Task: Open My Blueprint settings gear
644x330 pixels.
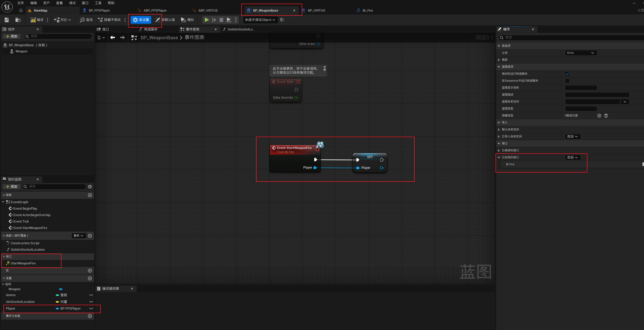Action: click(90, 187)
